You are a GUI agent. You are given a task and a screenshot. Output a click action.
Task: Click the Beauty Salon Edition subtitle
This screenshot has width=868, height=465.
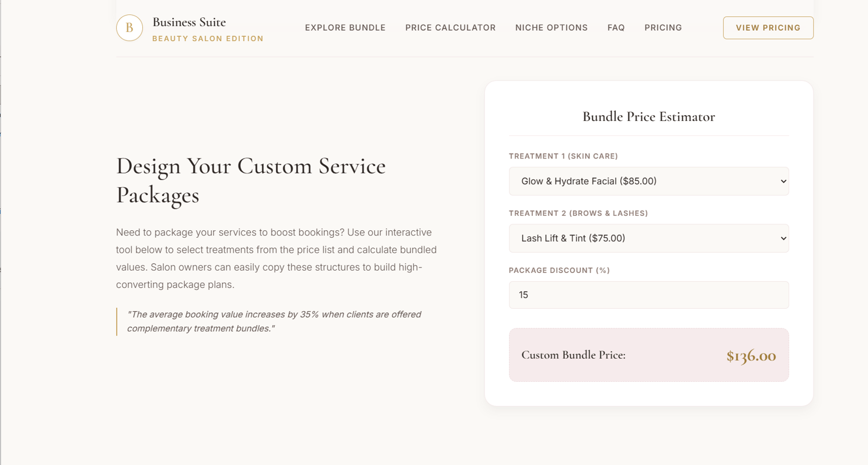[x=208, y=39]
